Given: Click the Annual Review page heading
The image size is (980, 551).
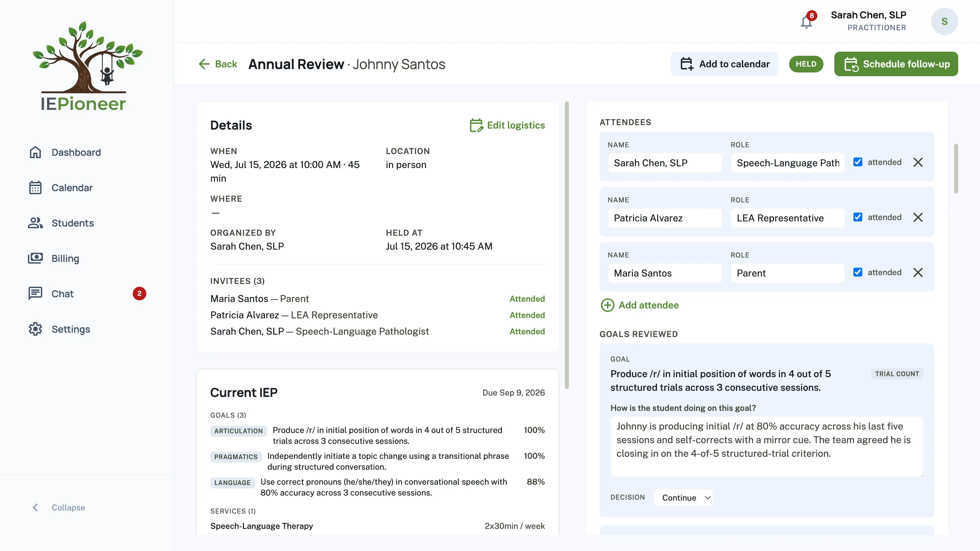Looking at the screenshot, I should click(x=296, y=64).
